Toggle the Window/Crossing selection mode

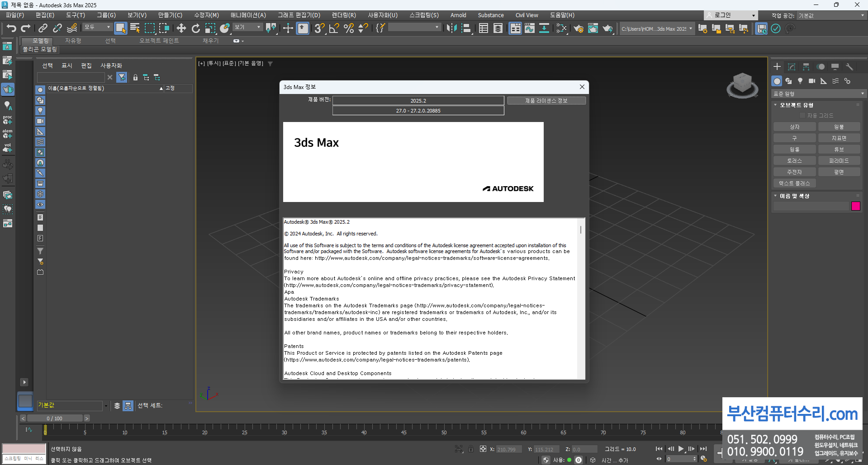[164, 28]
